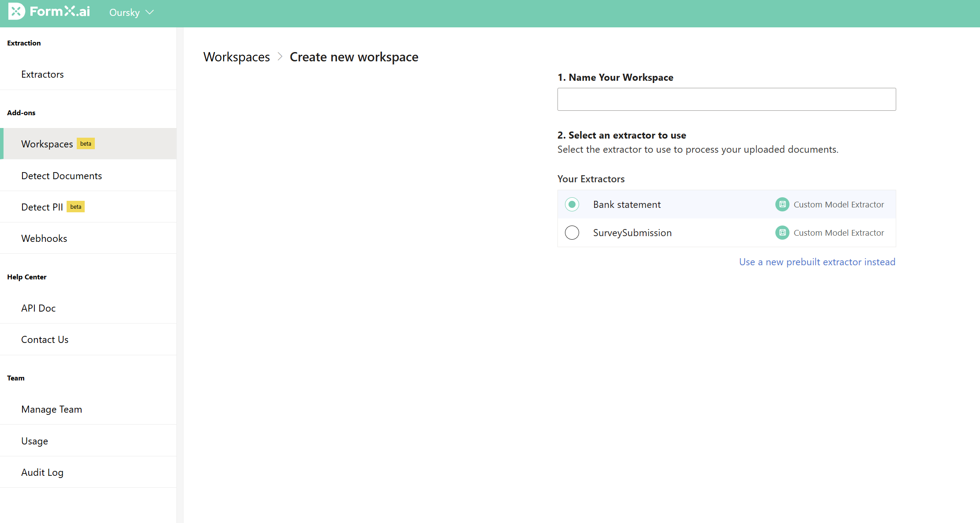Go to Detect Documents page
The width and height of the screenshot is (980, 523).
61,176
